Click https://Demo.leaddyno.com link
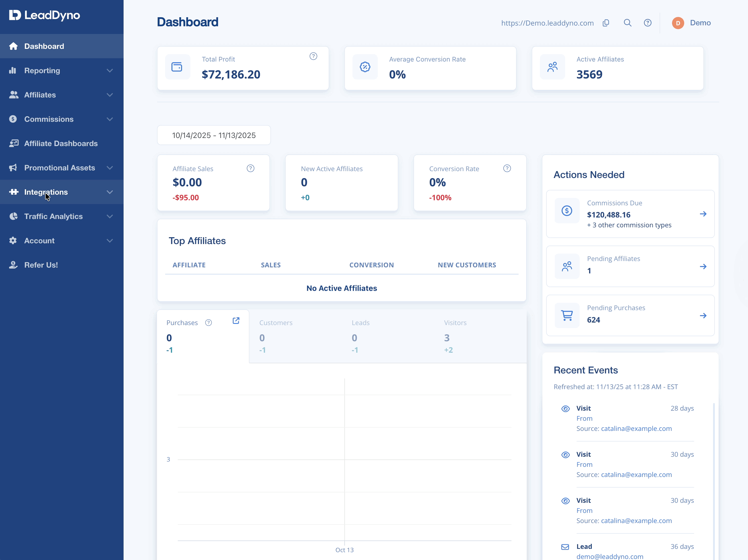This screenshot has width=748, height=560. click(547, 23)
